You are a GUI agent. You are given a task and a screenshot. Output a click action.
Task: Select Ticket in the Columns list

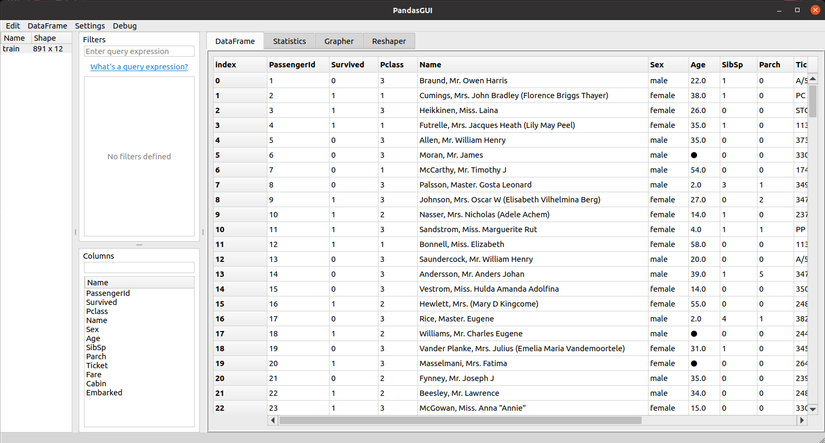[x=97, y=365]
